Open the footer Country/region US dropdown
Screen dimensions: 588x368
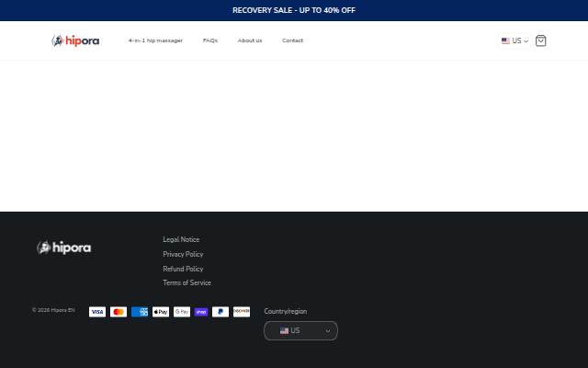pos(300,330)
